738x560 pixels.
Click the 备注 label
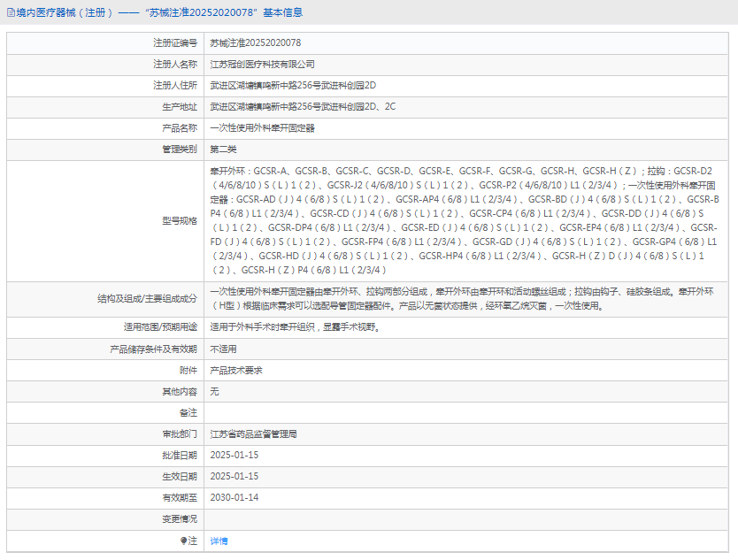coord(188,413)
